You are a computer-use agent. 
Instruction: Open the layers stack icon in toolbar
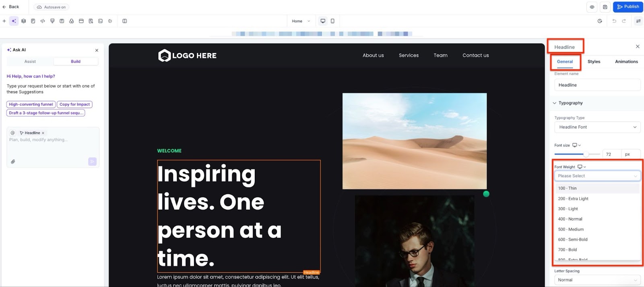24,21
